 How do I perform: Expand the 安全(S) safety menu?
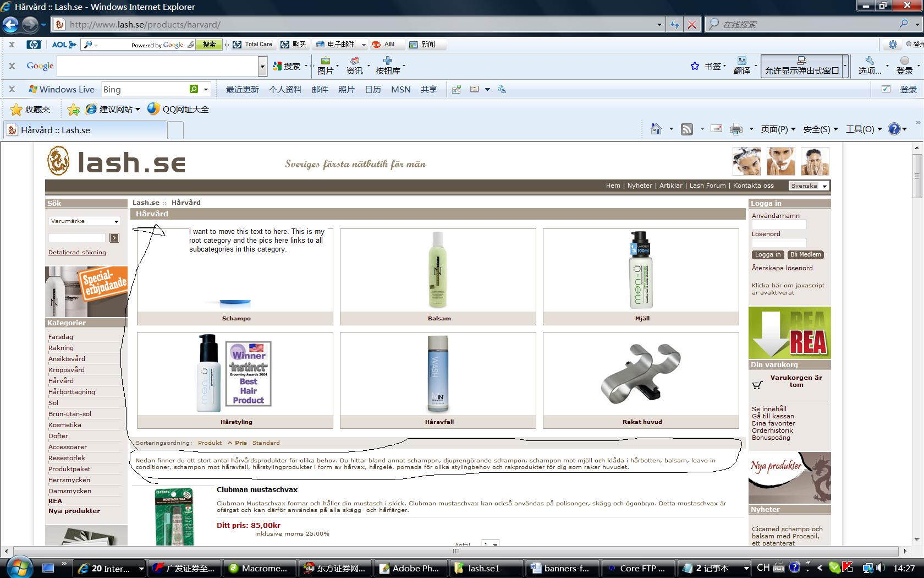[x=821, y=129]
